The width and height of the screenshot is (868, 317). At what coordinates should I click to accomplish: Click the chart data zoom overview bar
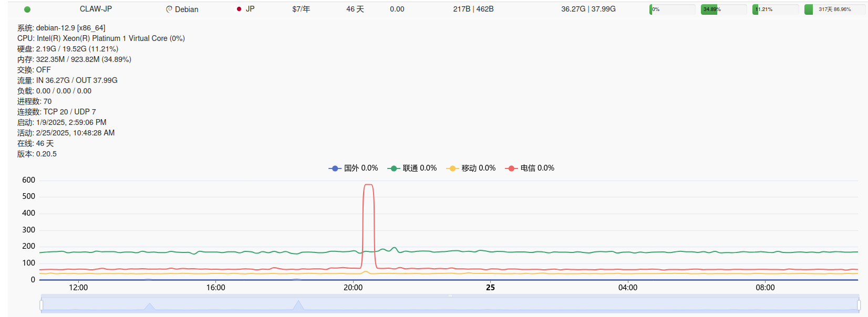pos(450,305)
